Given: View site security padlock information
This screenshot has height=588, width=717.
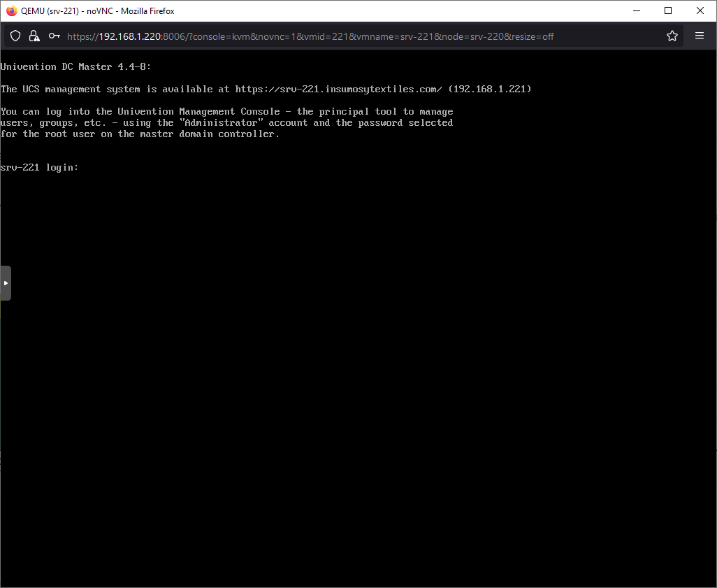Looking at the screenshot, I should [34, 36].
